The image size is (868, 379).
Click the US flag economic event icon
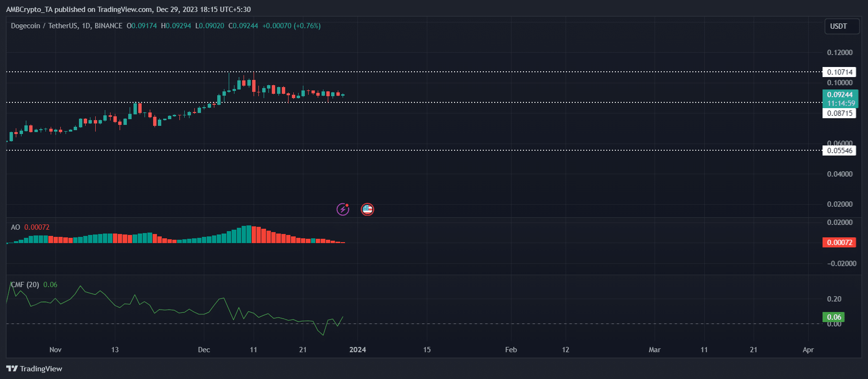point(367,209)
